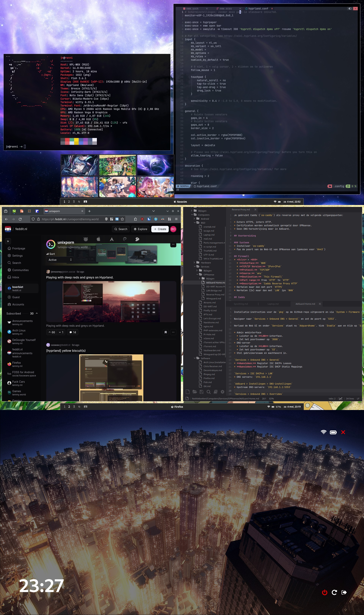Viewport: 364px width, 615px height.
Task: Open the settings gear in the notes editor
Action: (x=222, y=392)
